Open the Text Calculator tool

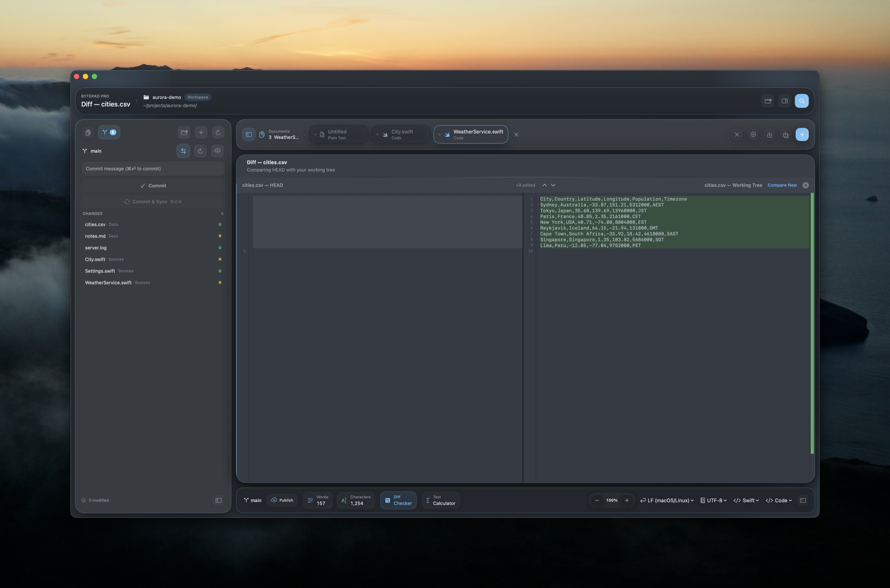click(441, 501)
